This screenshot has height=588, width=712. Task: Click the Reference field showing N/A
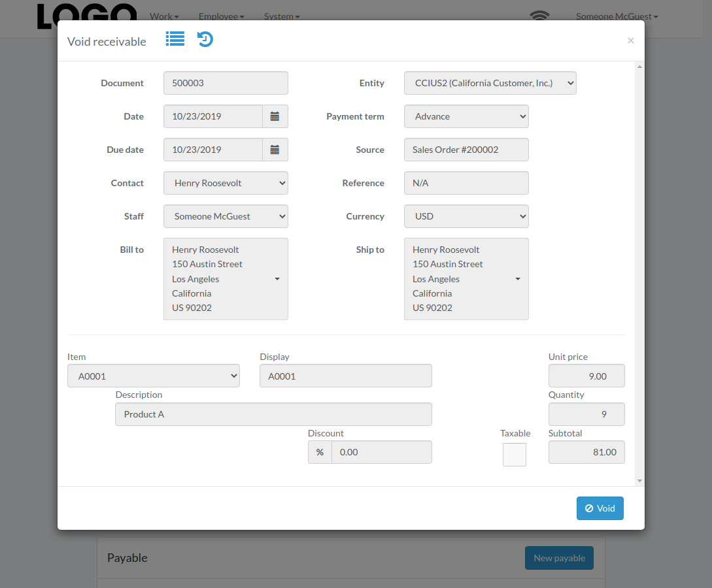[x=466, y=183]
